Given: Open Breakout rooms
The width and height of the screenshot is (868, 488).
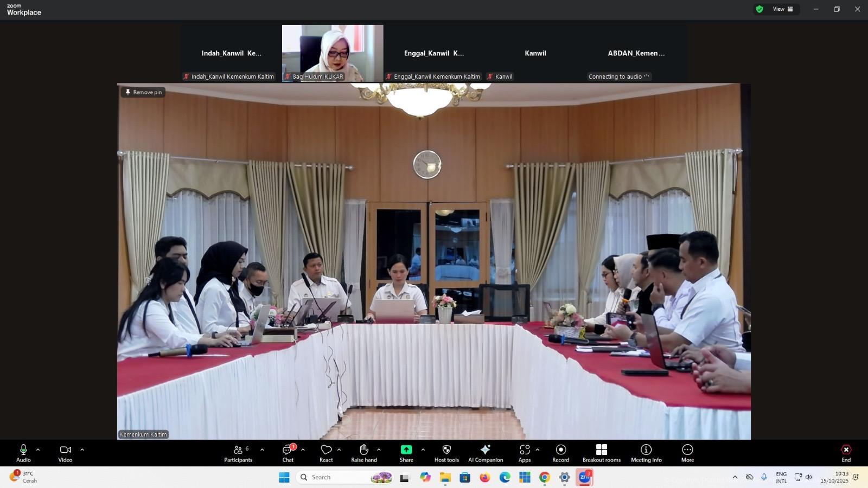Looking at the screenshot, I should click(601, 453).
